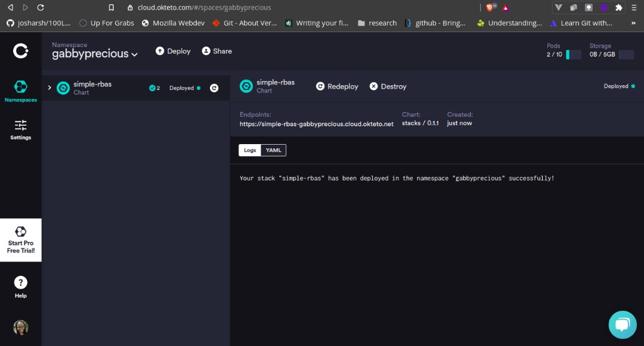Open Learn Git with... bookmark
Image resolution: width=644 pixels, height=346 pixels.
pos(581,23)
